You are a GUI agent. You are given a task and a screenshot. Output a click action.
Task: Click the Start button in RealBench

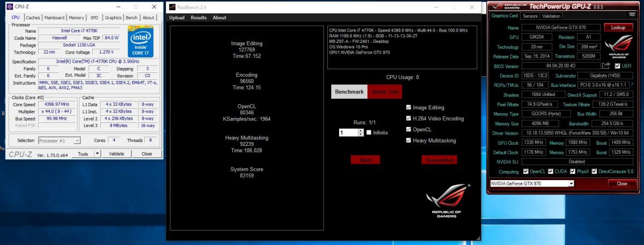pos(365,160)
